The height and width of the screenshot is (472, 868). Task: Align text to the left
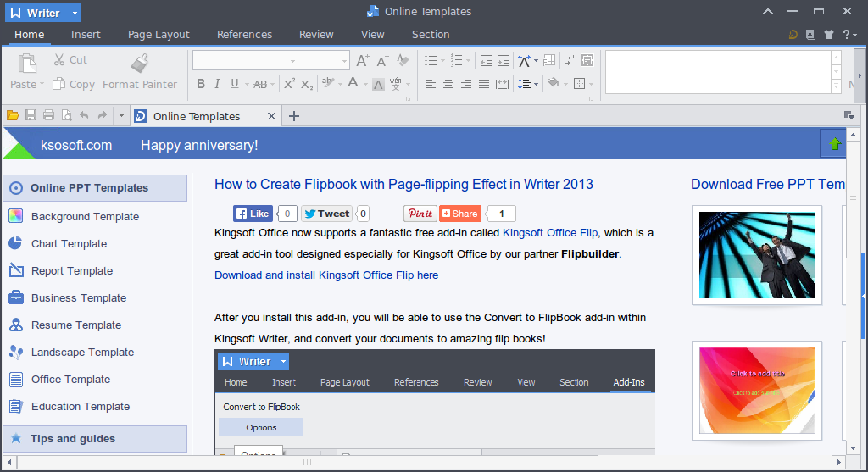point(430,84)
